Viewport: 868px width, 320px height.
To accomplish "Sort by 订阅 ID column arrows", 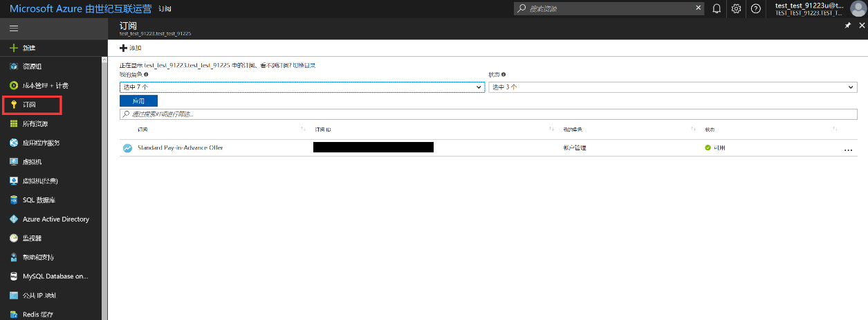I will (551, 130).
